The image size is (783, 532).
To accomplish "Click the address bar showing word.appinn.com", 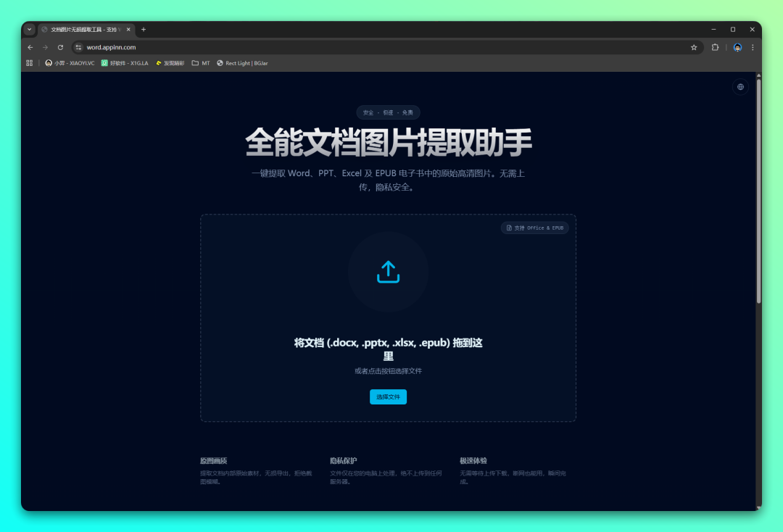I will coord(362,47).
